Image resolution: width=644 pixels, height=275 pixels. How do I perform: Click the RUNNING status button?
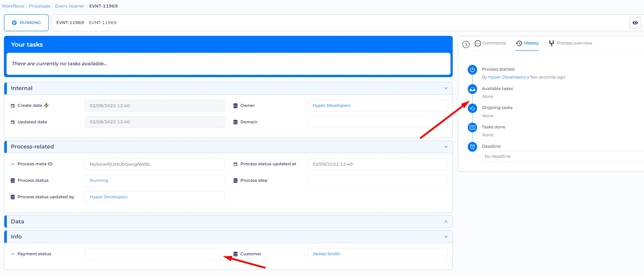click(26, 23)
